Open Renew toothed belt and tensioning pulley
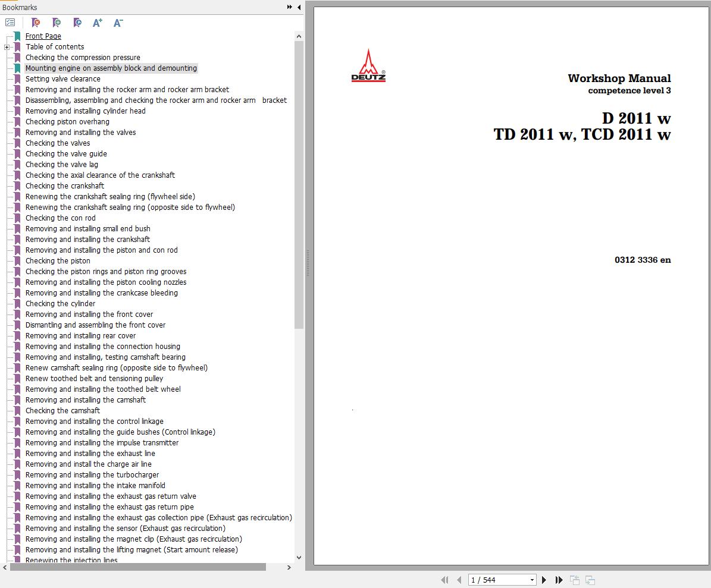 (94, 378)
